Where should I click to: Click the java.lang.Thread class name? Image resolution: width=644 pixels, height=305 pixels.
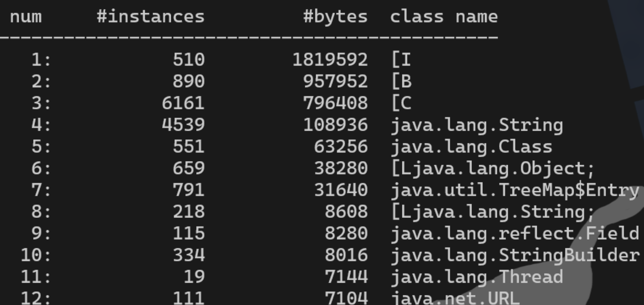click(x=477, y=277)
